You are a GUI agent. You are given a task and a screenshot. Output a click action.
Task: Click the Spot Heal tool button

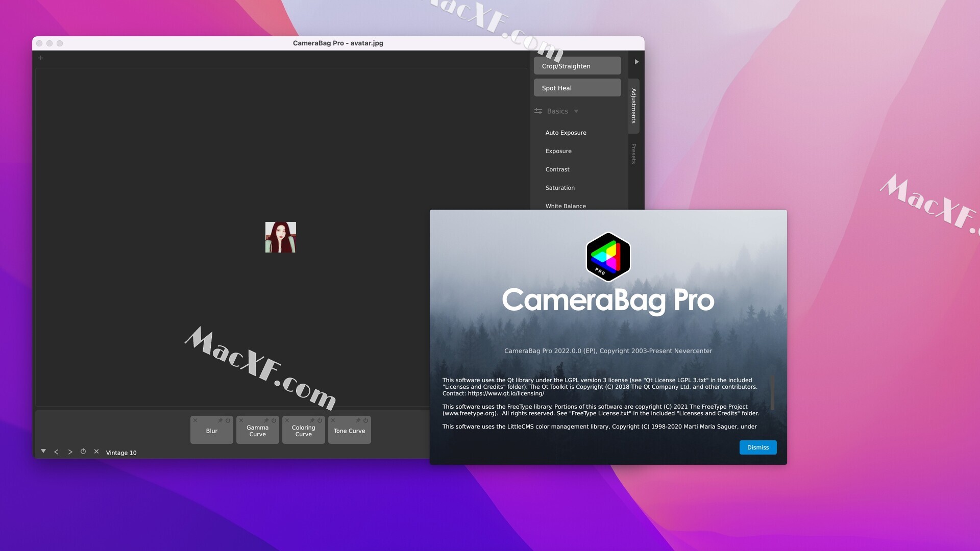[x=577, y=87]
